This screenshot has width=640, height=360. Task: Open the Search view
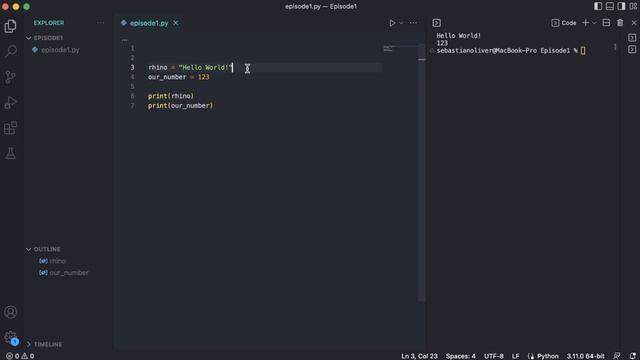(11, 51)
